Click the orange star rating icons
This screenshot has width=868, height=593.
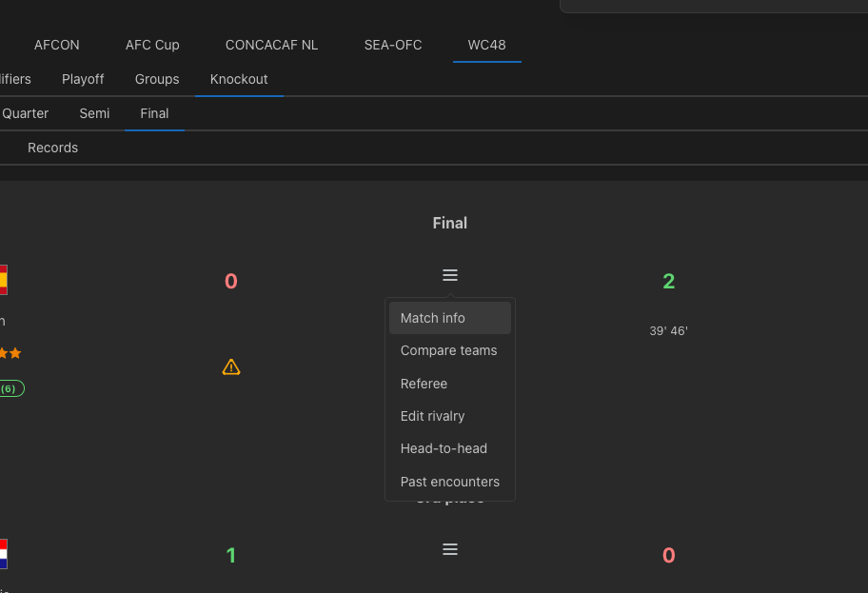pos(10,353)
